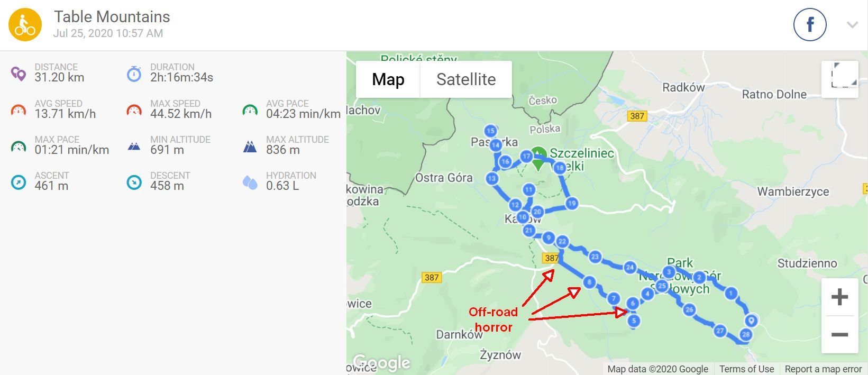Viewport: 868px width, 375px height.
Task: Click the green Szczeliniec Wielki pin
Action: [538, 158]
